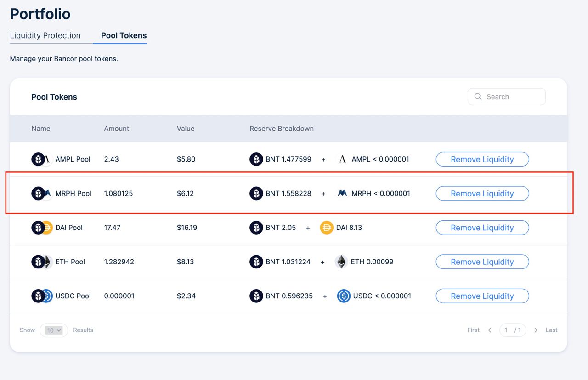Click the BNT icon beside BNT 0.596235
Viewport: 588px width, 380px height.
[x=256, y=296]
